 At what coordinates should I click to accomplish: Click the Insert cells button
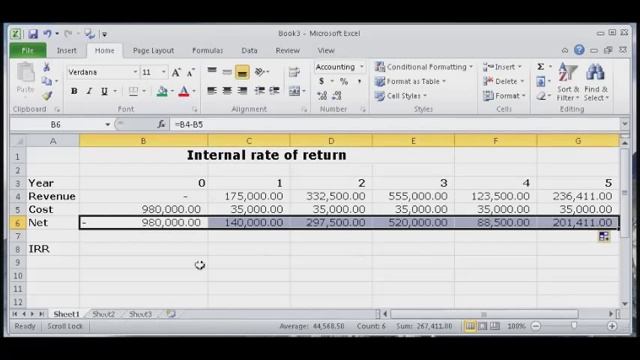(x=502, y=67)
